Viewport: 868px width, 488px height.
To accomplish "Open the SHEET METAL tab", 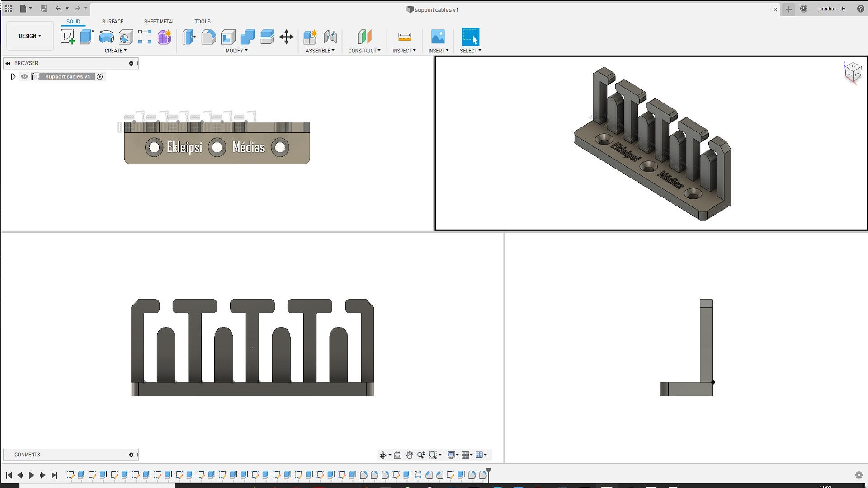I will click(x=159, y=22).
